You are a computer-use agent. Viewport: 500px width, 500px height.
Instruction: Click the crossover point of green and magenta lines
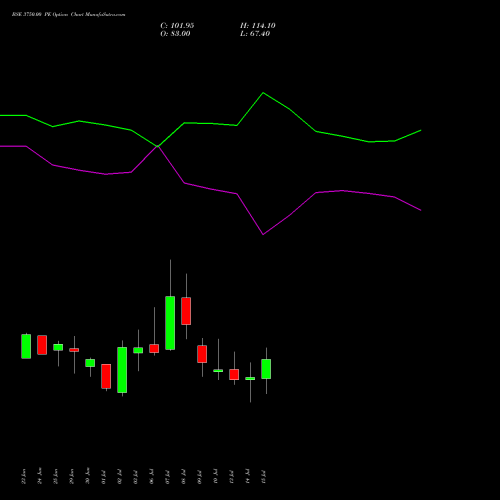tap(157, 146)
